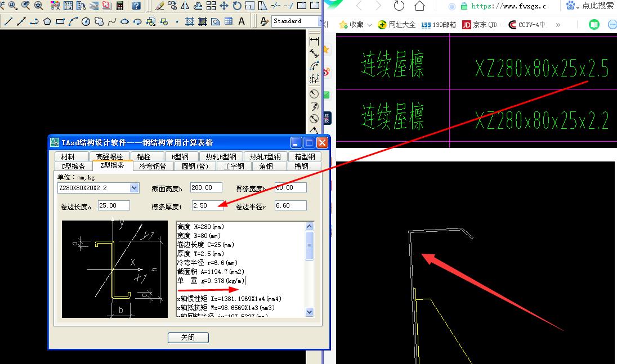This screenshot has height=364, width=617.
Task: Open the Help question-mark icon
Action: coord(136,6)
